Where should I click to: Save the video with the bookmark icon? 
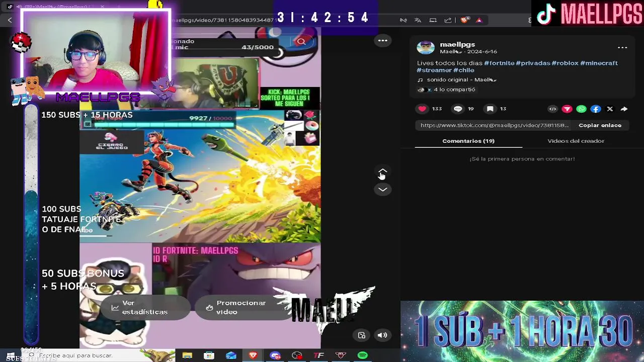click(x=490, y=109)
